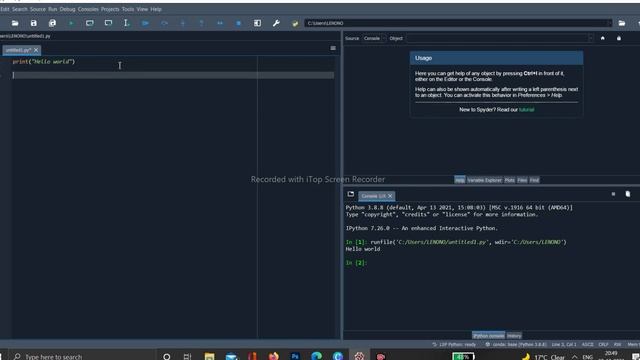Click the stop debugging square icon
The image size is (640, 360).
pos(239,23)
